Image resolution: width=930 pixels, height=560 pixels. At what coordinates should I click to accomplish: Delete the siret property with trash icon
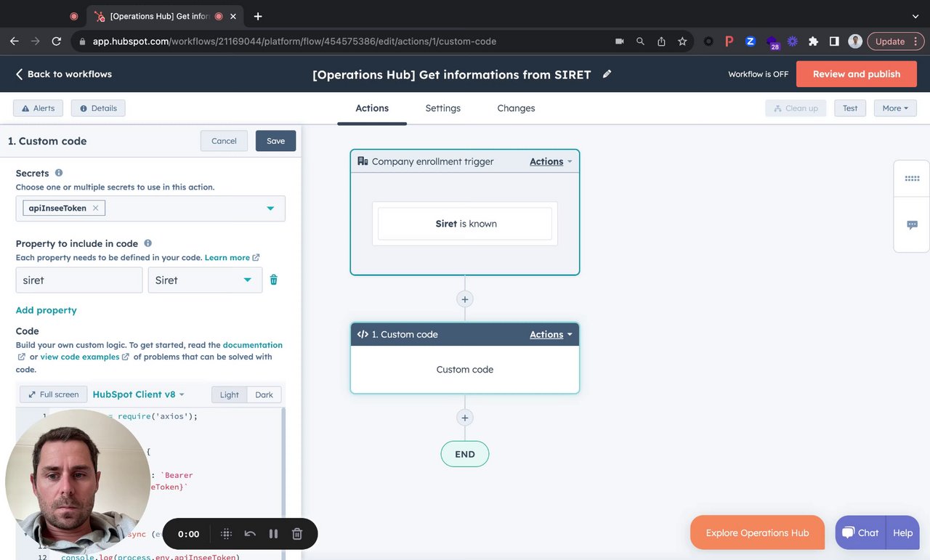(x=274, y=280)
